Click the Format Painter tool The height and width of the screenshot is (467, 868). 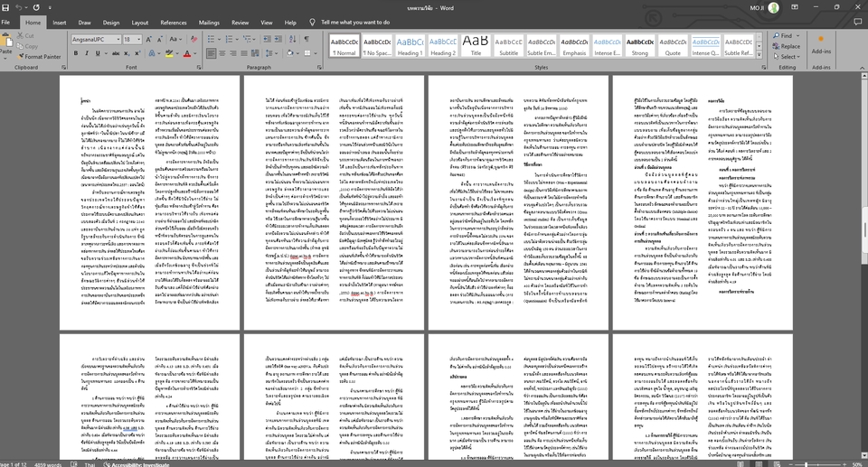[37, 56]
